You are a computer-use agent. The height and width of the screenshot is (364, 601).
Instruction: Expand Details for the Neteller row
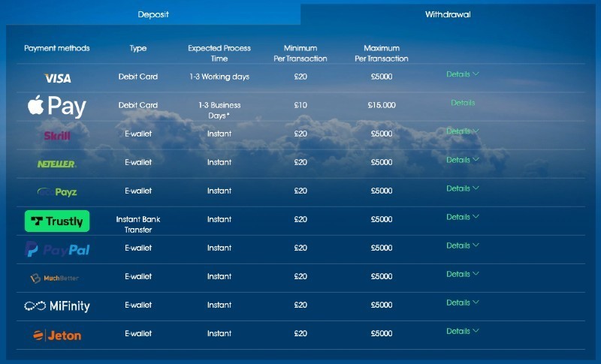coord(463,160)
